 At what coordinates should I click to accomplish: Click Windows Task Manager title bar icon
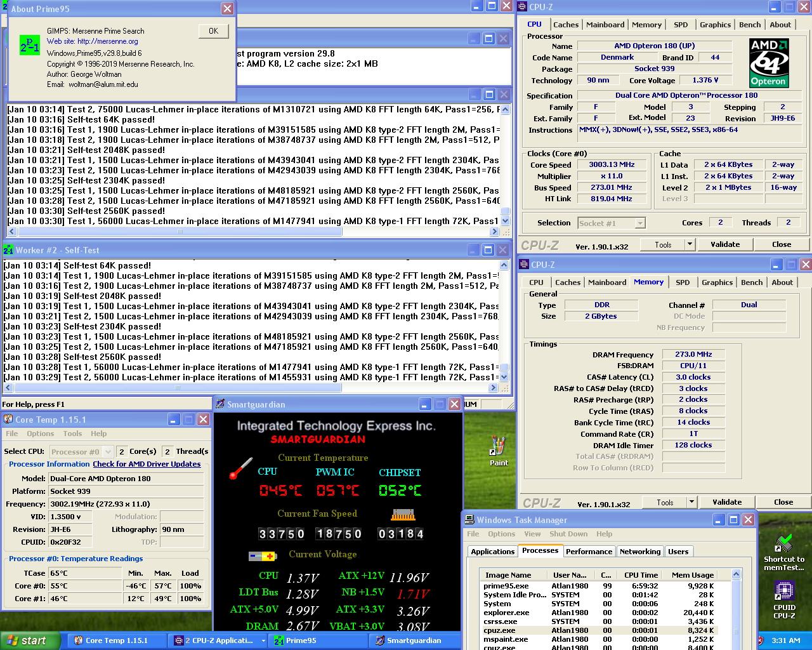(x=469, y=519)
